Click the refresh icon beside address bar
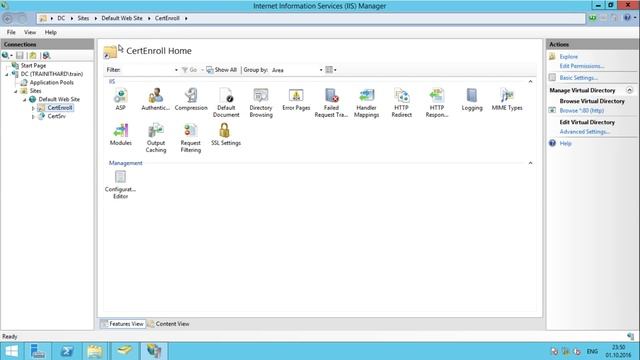Screen dimensions: 640x360 point(592,18)
